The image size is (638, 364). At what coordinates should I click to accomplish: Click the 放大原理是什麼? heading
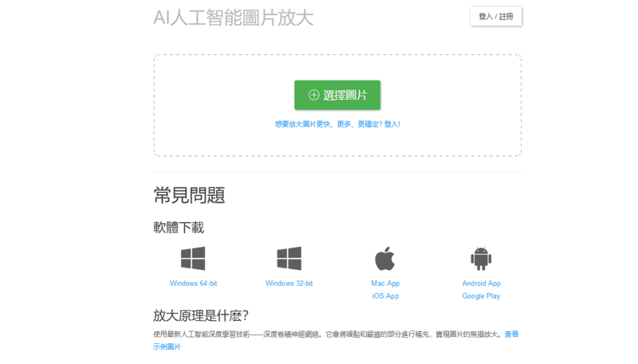point(201,315)
